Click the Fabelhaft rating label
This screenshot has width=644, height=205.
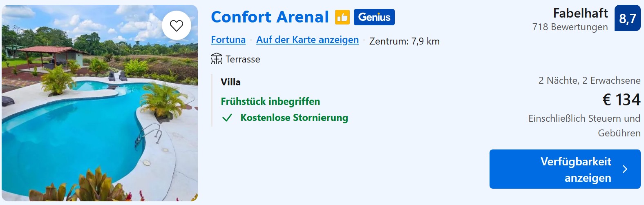[x=580, y=13]
